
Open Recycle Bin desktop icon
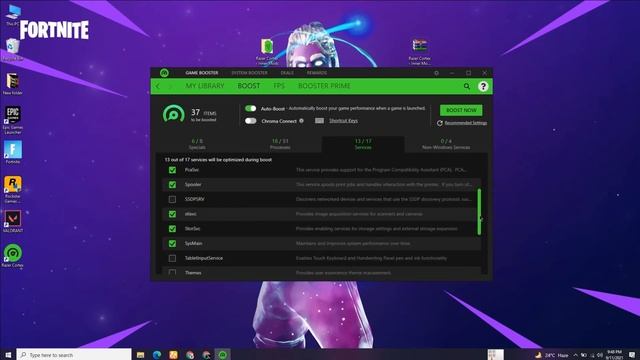pos(13,49)
